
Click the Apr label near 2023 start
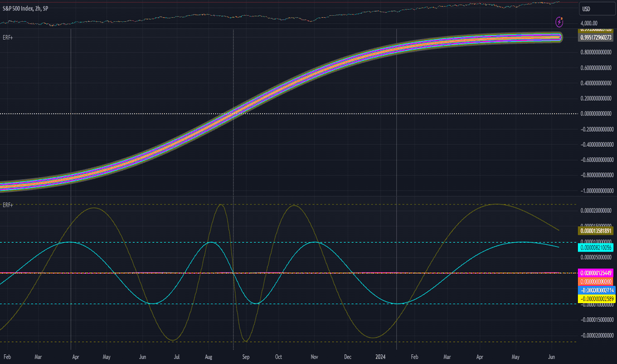[x=75, y=357]
